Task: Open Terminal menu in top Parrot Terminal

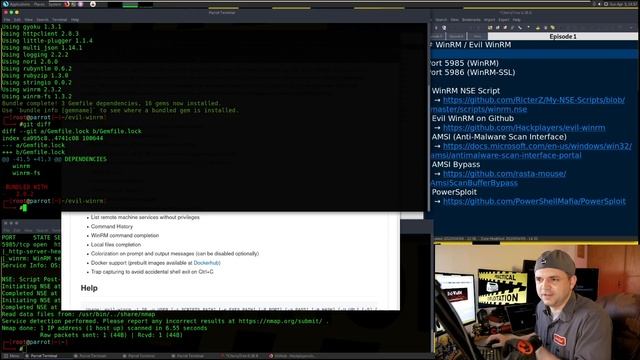Action: point(59,20)
